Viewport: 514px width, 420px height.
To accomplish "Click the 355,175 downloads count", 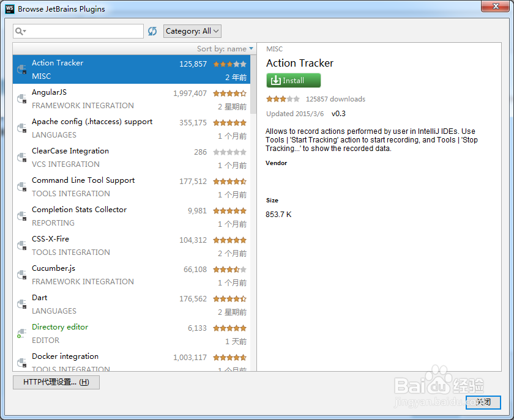I will click(193, 123).
